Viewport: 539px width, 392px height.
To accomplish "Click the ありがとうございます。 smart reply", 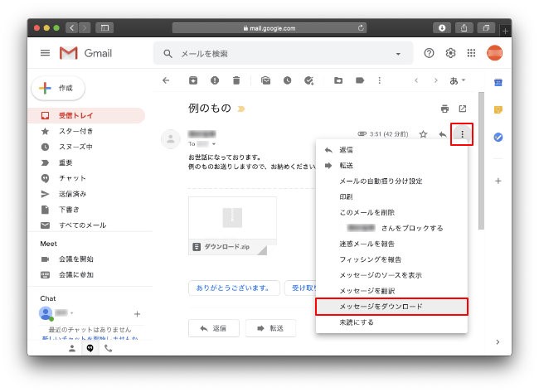I will point(233,288).
